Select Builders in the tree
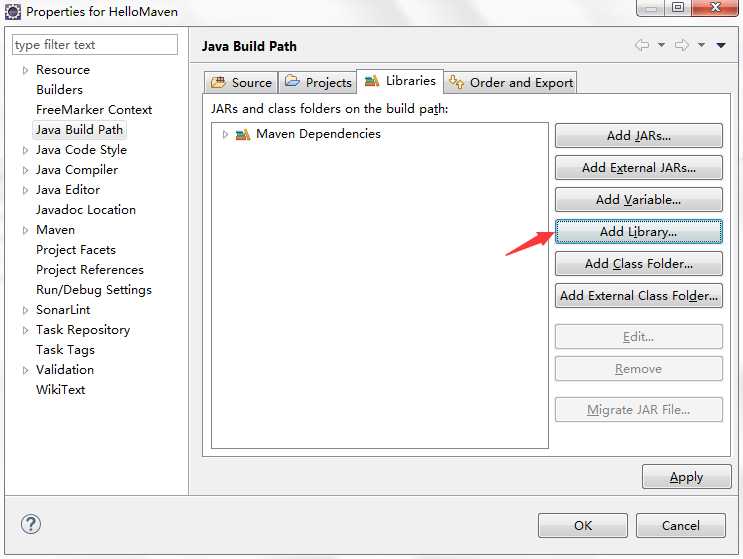 [59, 90]
